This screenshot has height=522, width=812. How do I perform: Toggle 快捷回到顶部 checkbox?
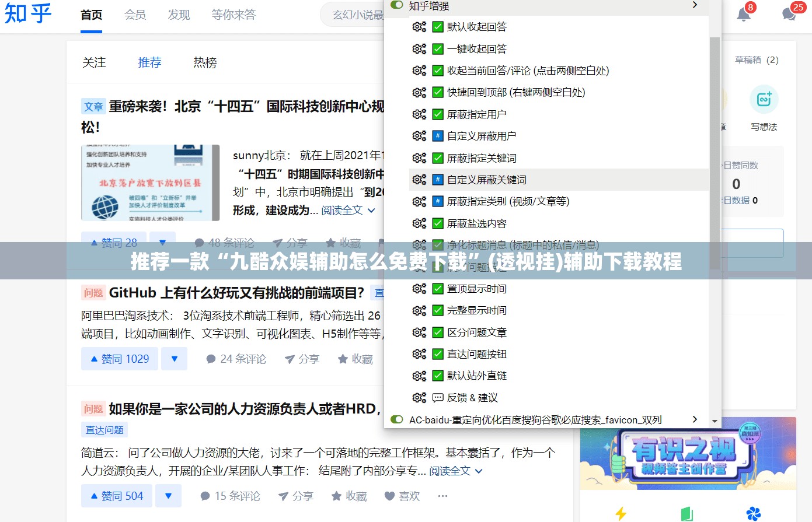click(x=438, y=92)
